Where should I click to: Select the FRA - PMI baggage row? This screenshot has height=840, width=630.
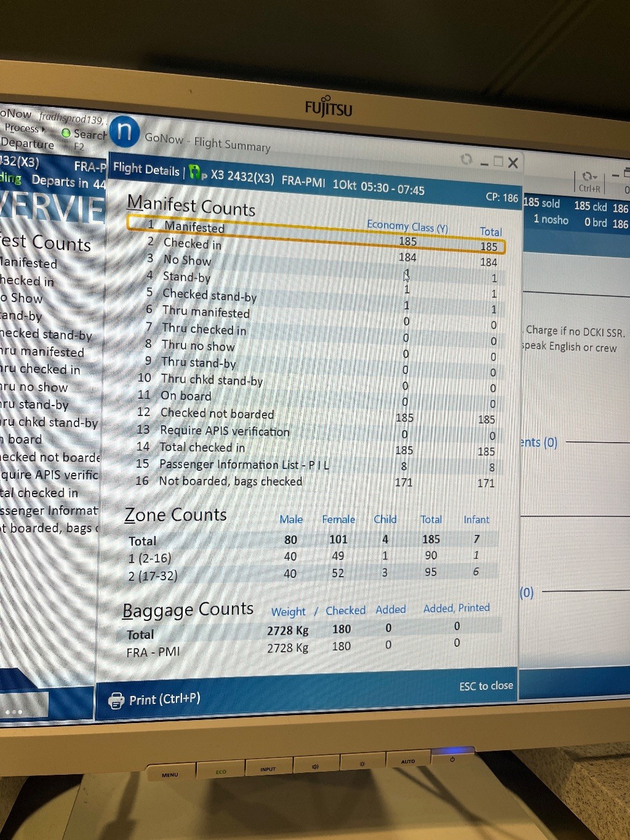pos(153,652)
